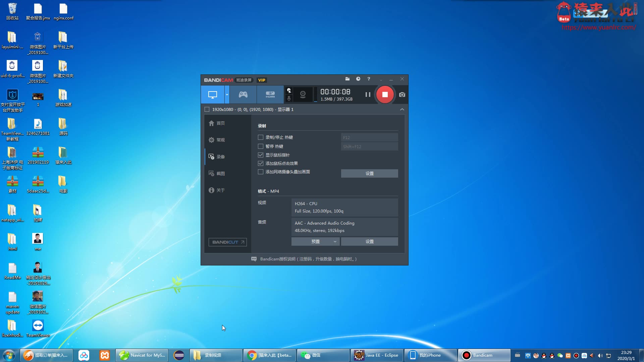Click H264 - CPU video format text

tap(306, 203)
